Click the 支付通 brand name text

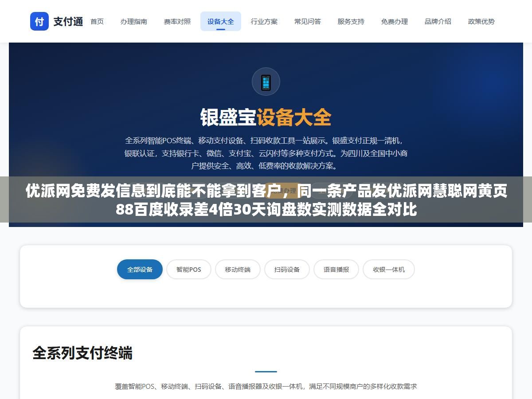tap(68, 21)
